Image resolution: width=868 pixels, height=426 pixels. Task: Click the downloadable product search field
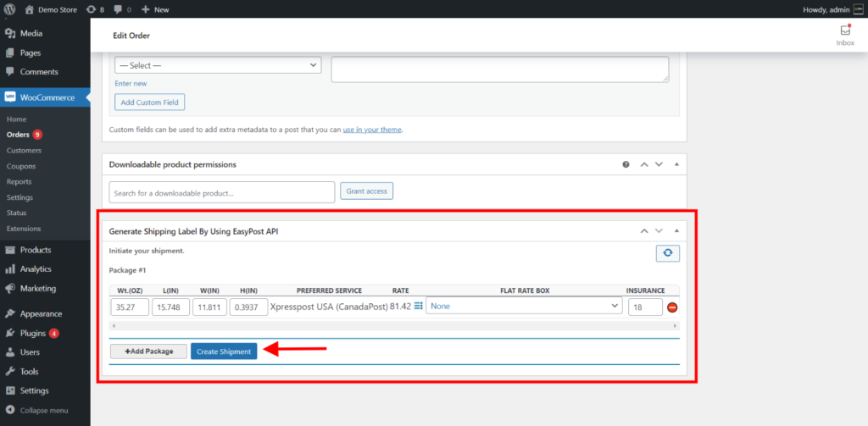pos(222,192)
